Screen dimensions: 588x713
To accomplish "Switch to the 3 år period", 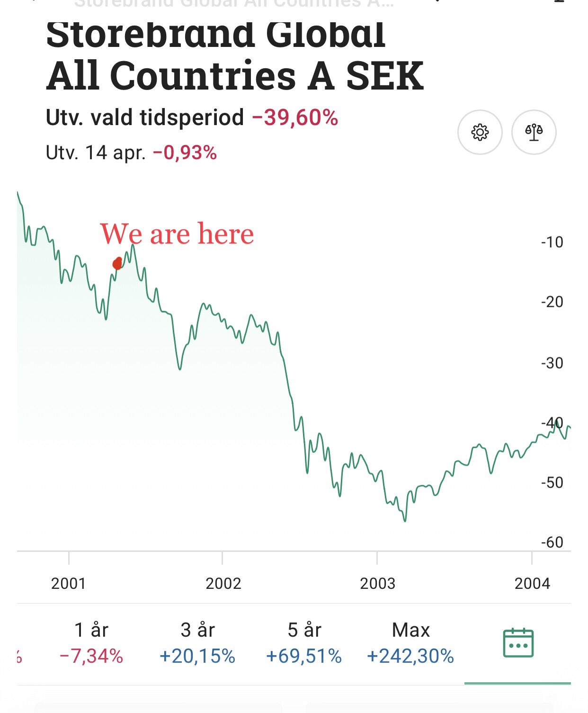I will click(x=197, y=642).
